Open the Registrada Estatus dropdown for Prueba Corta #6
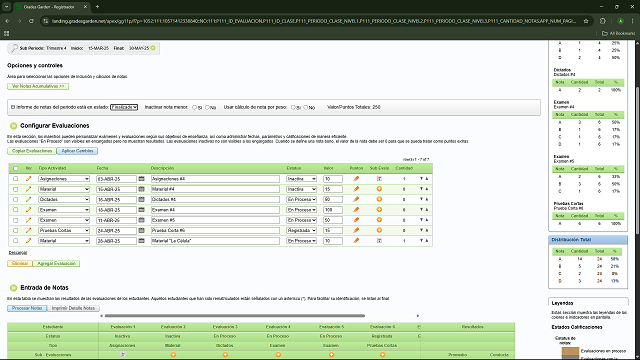The height and width of the screenshot is (360, 640). pyautogui.click(x=301, y=230)
